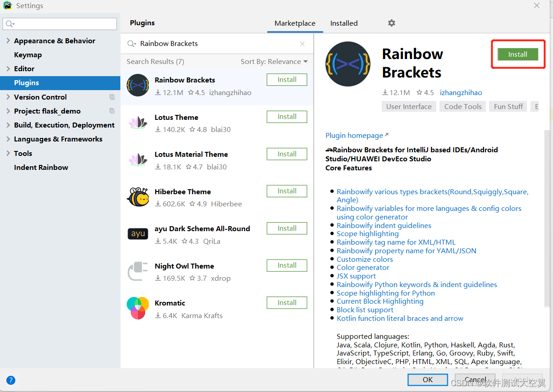553x392 pixels.
Task: Click the large Rainbow Brackets logo in details
Action: (x=348, y=64)
